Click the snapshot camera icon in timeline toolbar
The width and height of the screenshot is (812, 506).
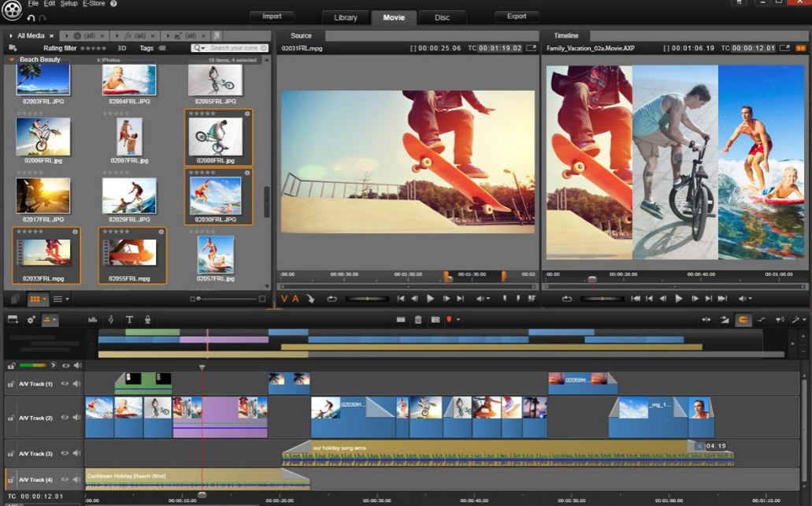tap(435, 319)
